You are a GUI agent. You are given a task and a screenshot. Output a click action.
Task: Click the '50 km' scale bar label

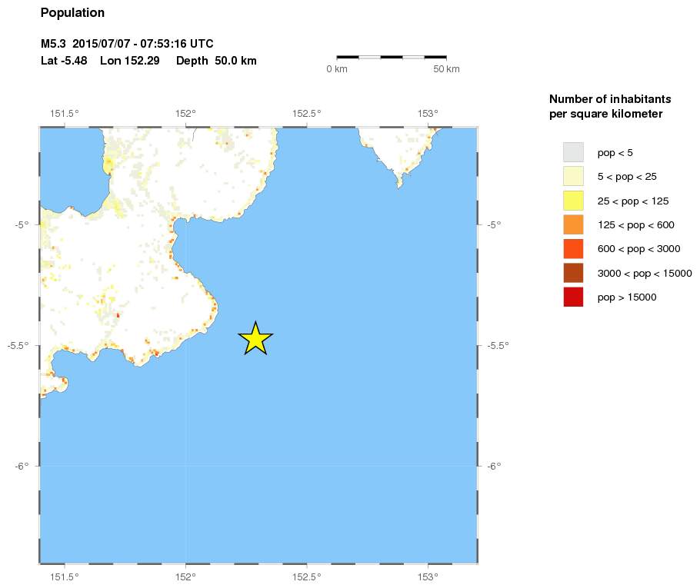point(446,70)
